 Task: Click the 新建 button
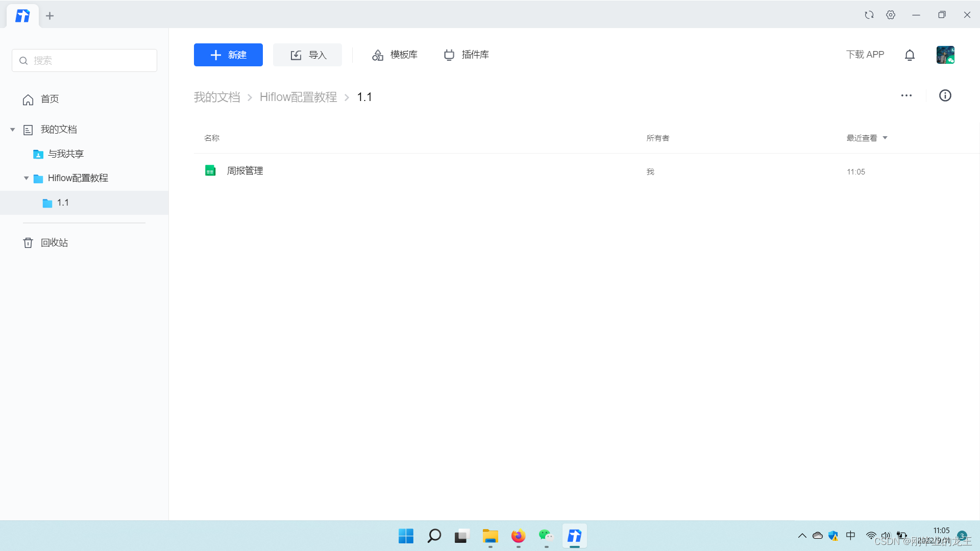tap(228, 55)
